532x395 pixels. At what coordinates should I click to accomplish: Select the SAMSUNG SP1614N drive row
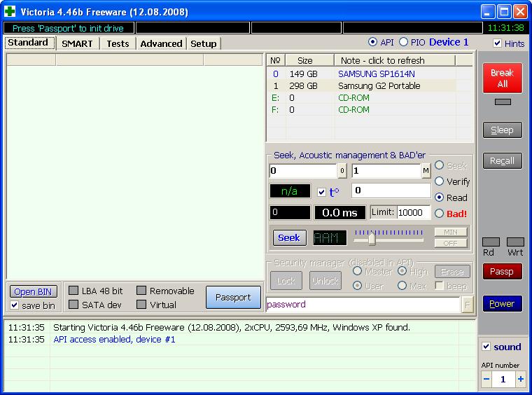pos(370,74)
